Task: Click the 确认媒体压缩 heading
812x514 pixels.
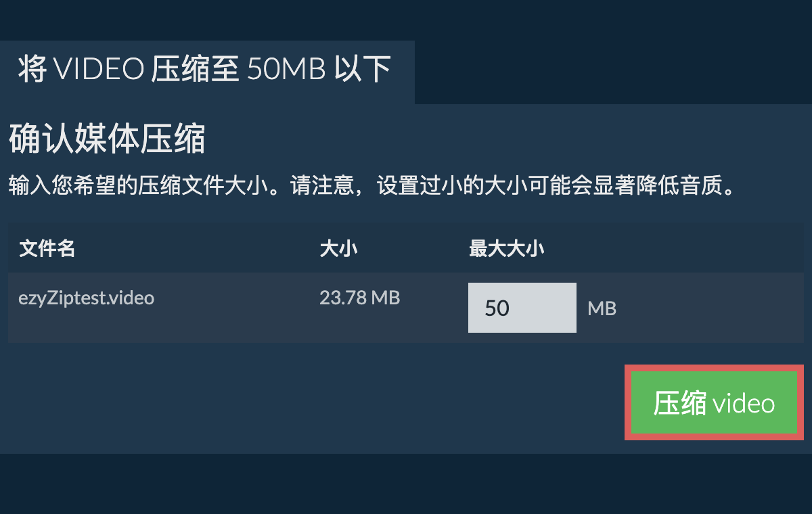Action: (107, 140)
